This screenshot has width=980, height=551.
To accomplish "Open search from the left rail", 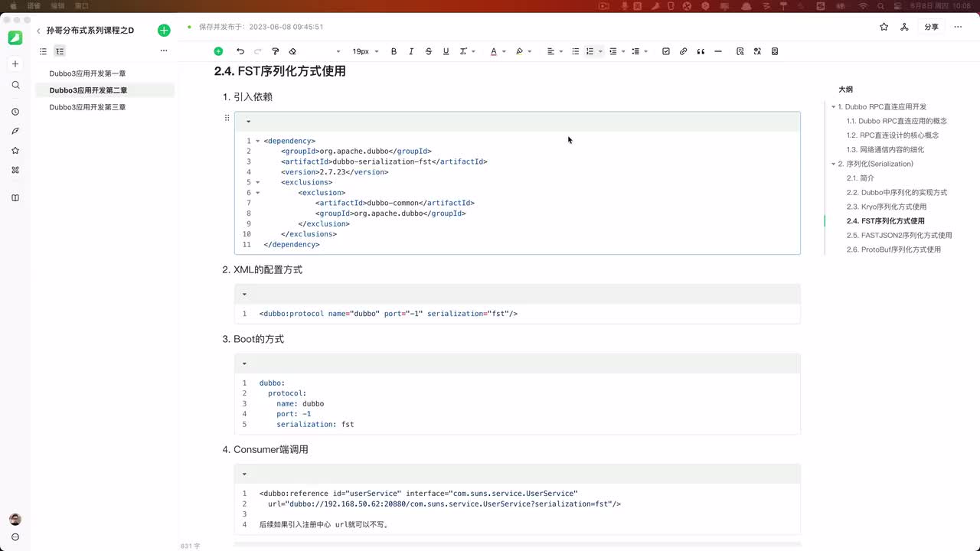I will click(15, 85).
